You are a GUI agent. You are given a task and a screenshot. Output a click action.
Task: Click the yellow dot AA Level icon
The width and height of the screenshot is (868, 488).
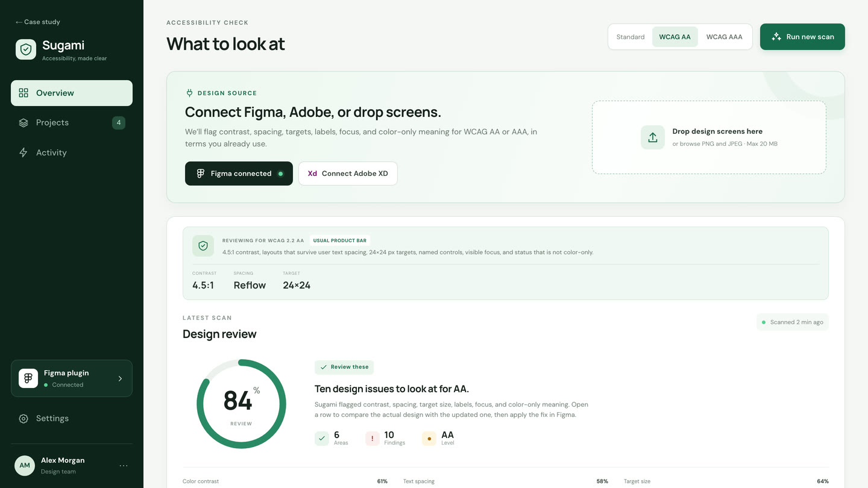coord(429,439)
